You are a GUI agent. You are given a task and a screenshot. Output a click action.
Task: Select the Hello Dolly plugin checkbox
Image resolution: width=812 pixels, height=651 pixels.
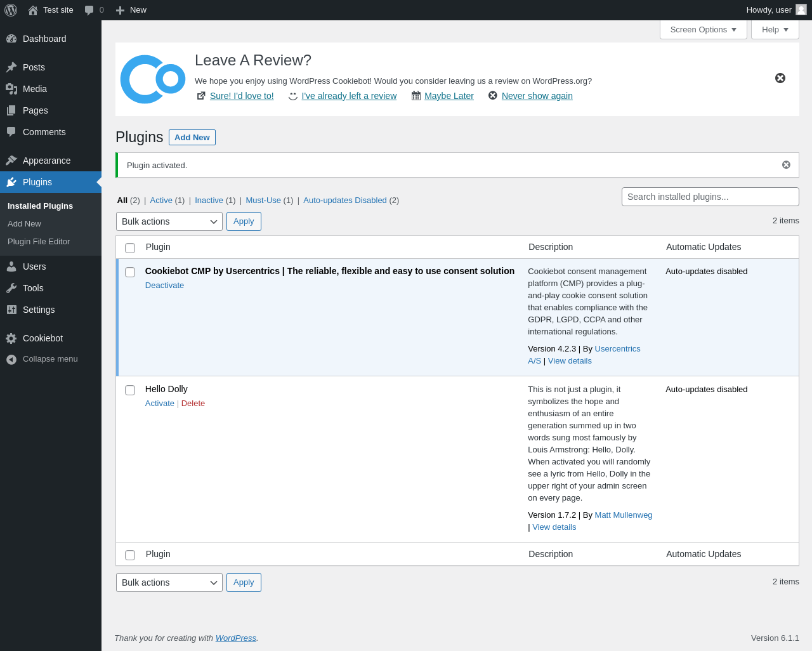point(130,390)
